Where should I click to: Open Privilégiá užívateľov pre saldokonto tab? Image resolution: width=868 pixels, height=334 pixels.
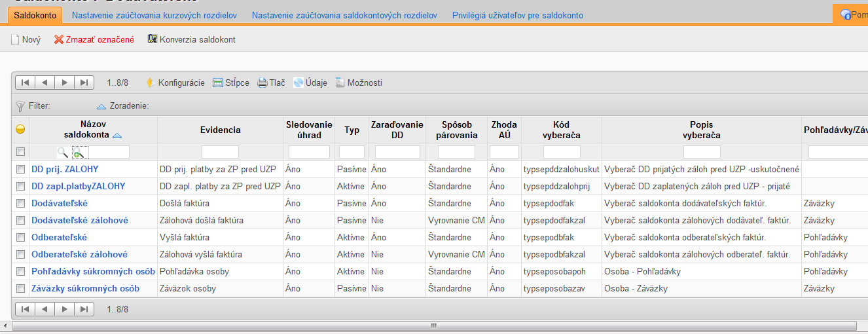coord(518,15)
